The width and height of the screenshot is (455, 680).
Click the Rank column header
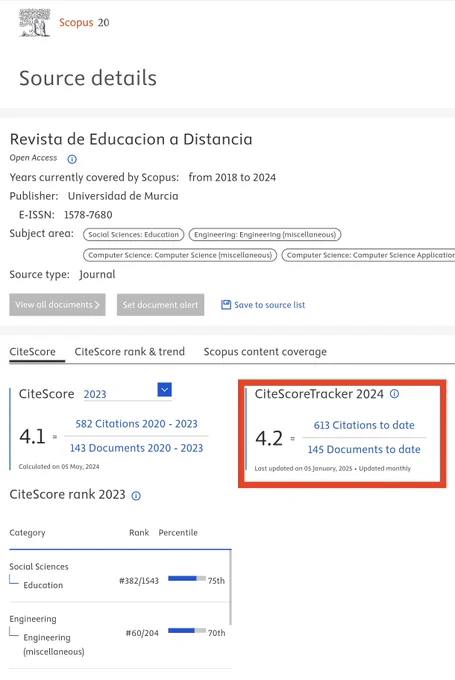pos(139,533)
